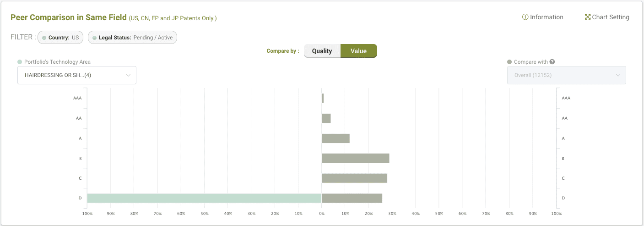
Task: Click help question mark beside Compare with
Action: click(x=552, y=62)
